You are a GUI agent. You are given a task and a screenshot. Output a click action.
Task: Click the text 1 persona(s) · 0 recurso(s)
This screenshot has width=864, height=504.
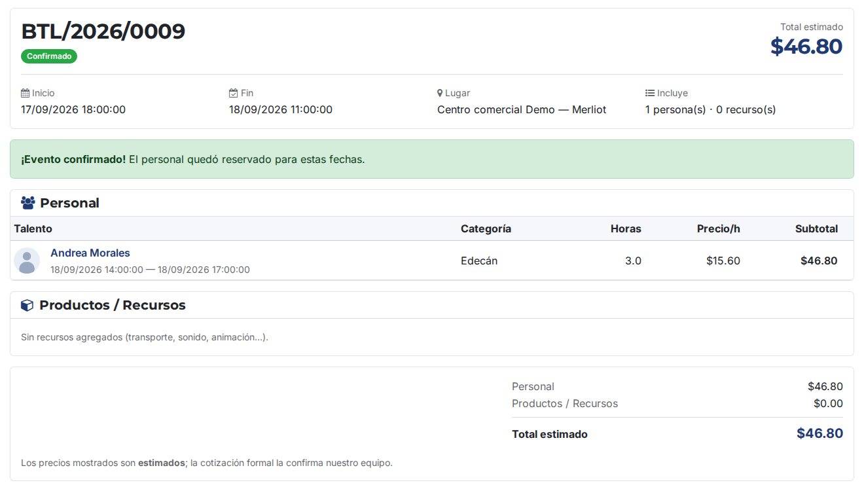tap(711, 109)
